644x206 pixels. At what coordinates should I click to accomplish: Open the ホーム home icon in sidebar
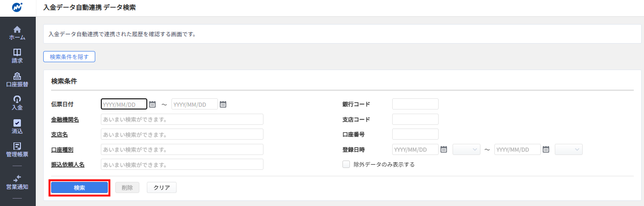[x=17, y=29]
